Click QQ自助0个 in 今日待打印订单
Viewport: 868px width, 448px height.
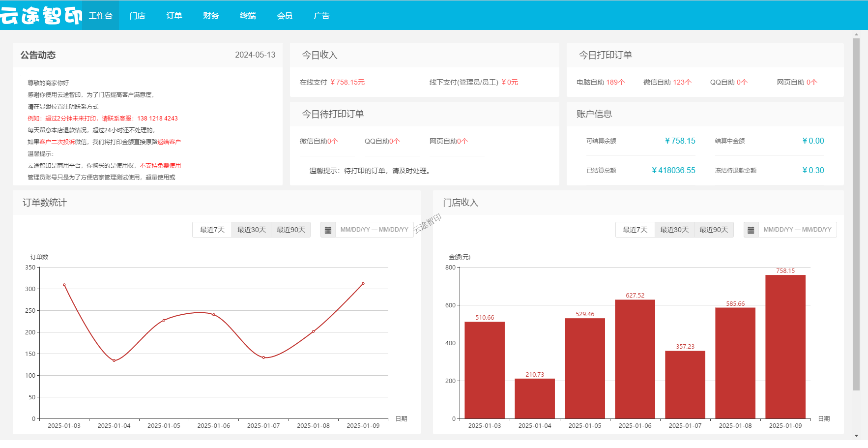(x=382, y=141)
